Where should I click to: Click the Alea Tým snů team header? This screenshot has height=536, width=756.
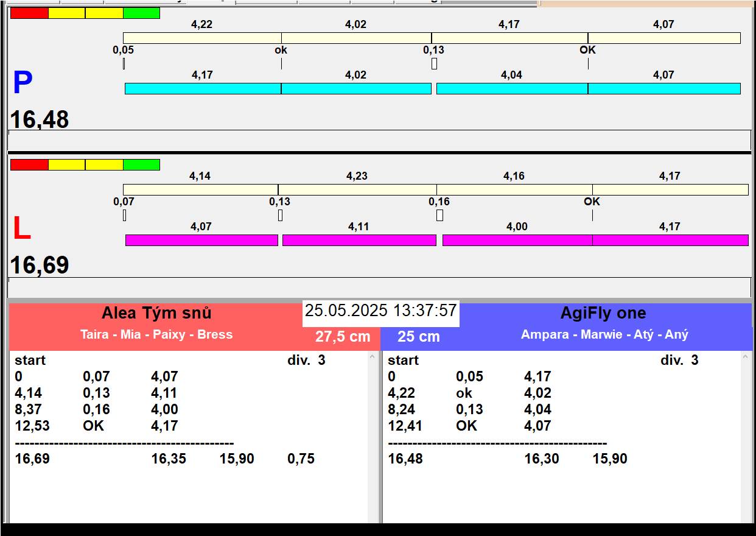pyautogui.click(x=156, y=314)
